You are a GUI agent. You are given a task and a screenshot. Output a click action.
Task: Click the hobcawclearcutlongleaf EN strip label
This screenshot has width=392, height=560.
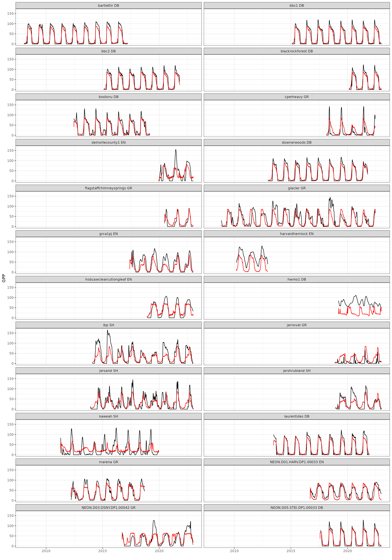point(108,279)
